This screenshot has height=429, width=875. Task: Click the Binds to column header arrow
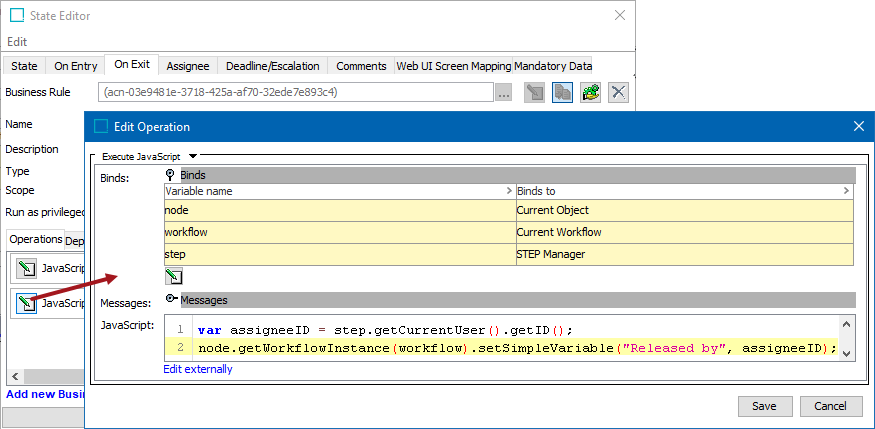click(x=847, y=191)
